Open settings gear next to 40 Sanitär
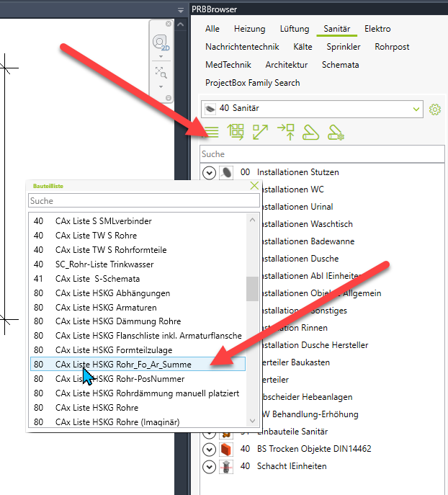This screenshot has height=495, width=448. 434,109
